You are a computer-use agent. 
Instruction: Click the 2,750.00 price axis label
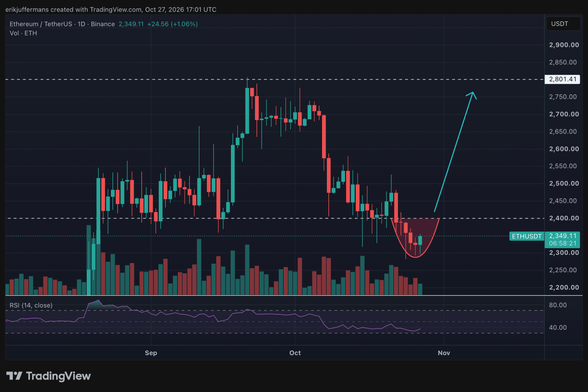coord(563,97)
